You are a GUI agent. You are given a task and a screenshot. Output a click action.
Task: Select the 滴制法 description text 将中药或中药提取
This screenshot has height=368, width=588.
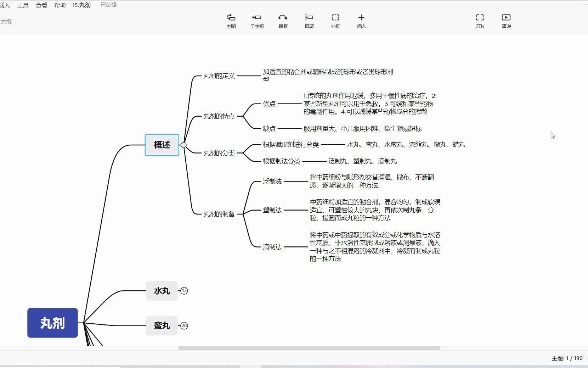[x=375, y=247]
